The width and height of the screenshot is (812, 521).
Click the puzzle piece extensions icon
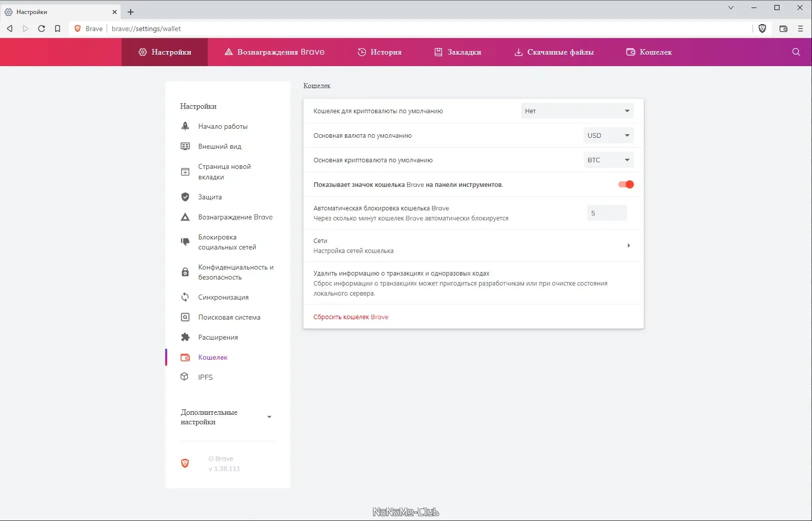[185, 337]
